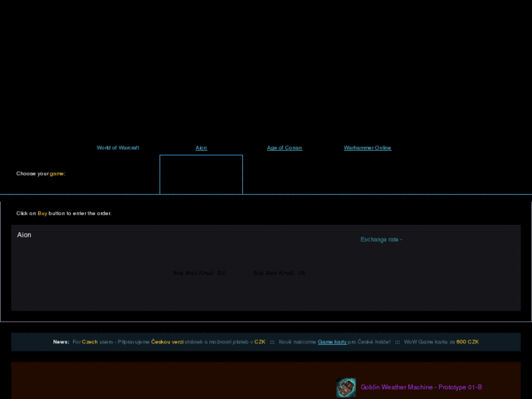Choose the Warhammer Online link
Screen dimensions: 532x399
pyautogui.click(x=367, y=148)
